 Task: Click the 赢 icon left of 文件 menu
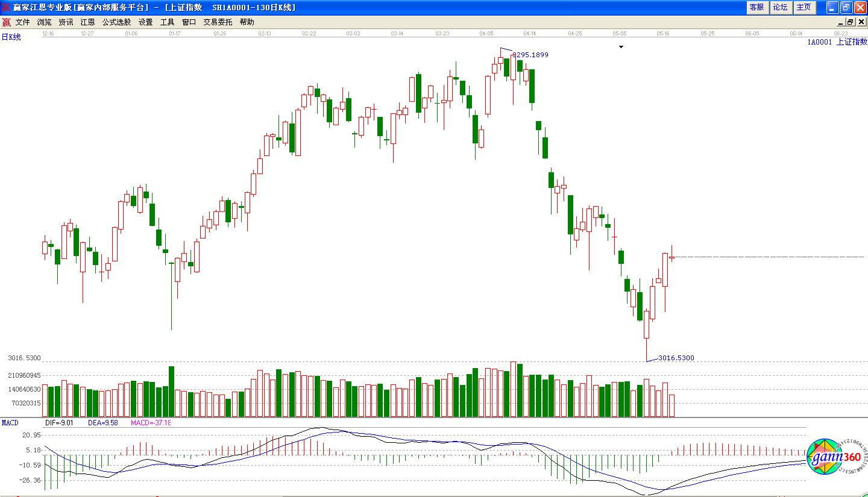6,22
